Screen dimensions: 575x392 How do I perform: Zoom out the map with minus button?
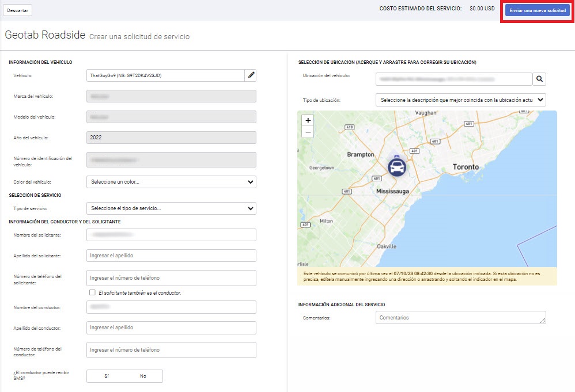pos(308,132)
